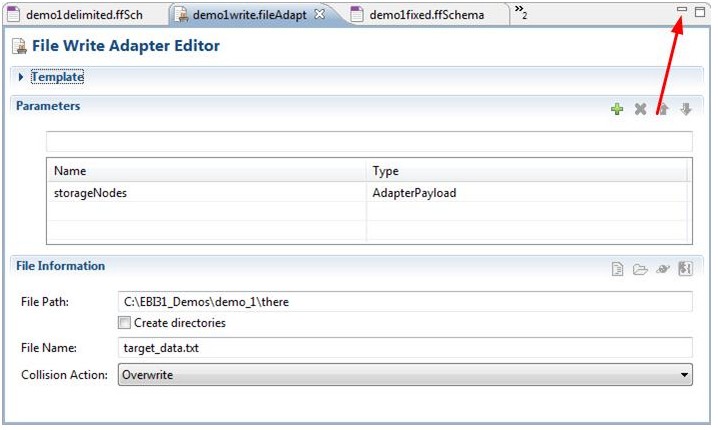This screenshot has width=718, height=430.
Task: Show the hidden editor tabs list
Action: pos(521,11)
